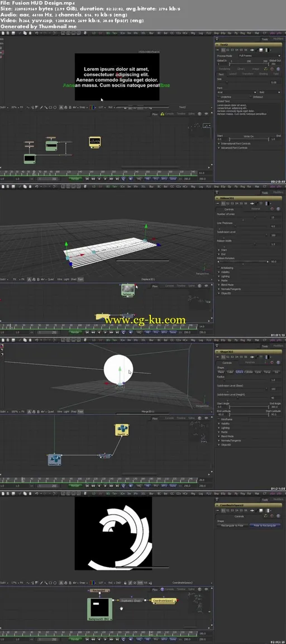Add a Mrg merge tool in Ribbon3D frame
The image size is (286, 644).
[193, 186]
